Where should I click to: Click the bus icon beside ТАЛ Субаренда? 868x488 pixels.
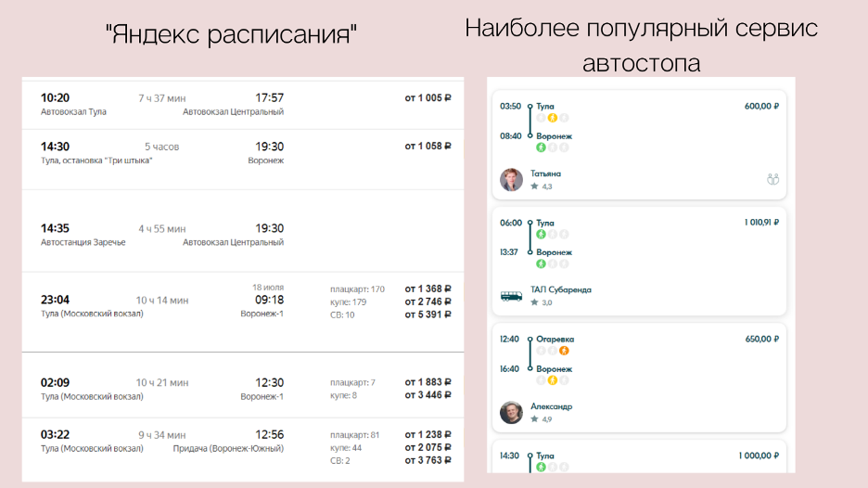[511, 296]
